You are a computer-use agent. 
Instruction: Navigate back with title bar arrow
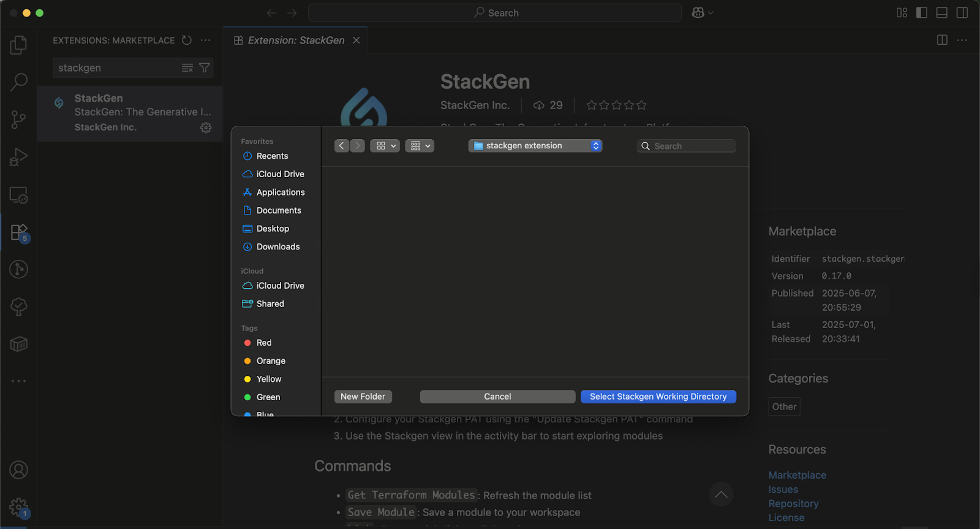tap(271, 13)
